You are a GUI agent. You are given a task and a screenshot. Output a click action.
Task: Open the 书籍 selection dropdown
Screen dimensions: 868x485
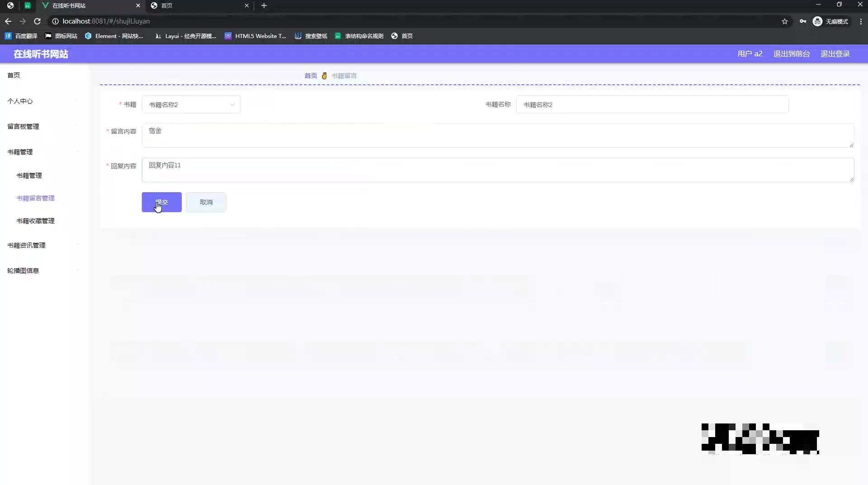(191, 104)
